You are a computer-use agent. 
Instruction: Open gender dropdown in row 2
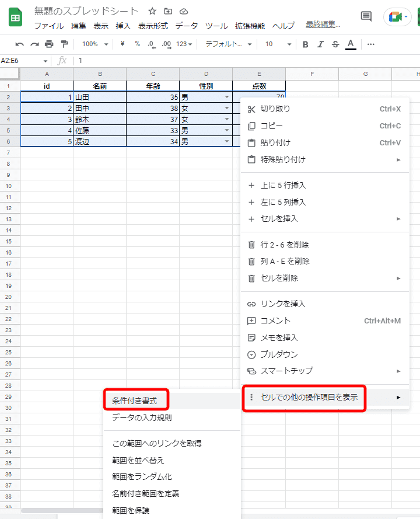(227, 97)
